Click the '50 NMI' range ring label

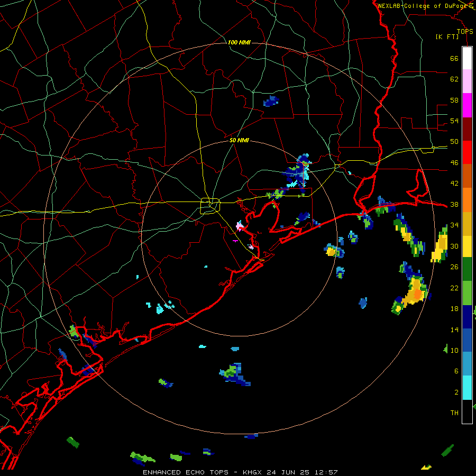239,140
